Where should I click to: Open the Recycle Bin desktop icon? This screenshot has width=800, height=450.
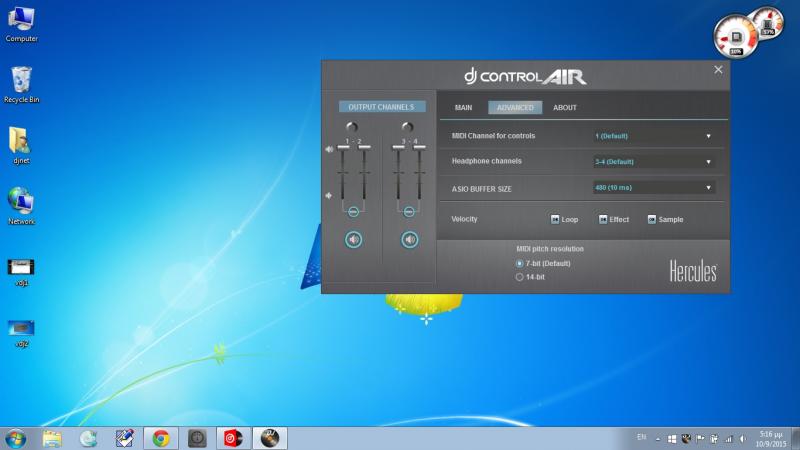click(21, 81)
